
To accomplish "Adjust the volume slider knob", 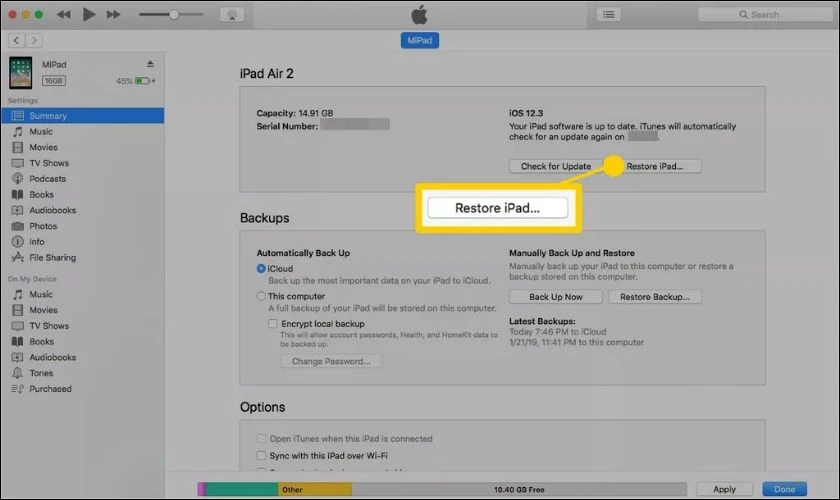I will [x=174, y=14].
